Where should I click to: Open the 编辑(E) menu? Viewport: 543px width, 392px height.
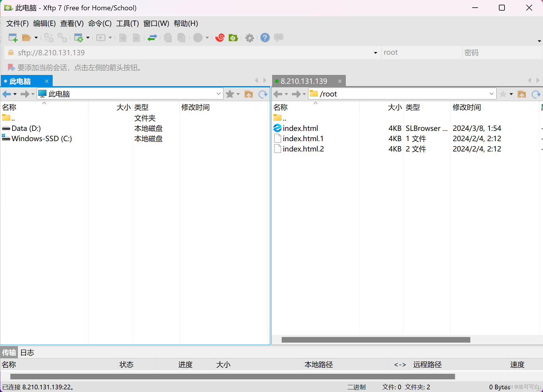[44, 24]
